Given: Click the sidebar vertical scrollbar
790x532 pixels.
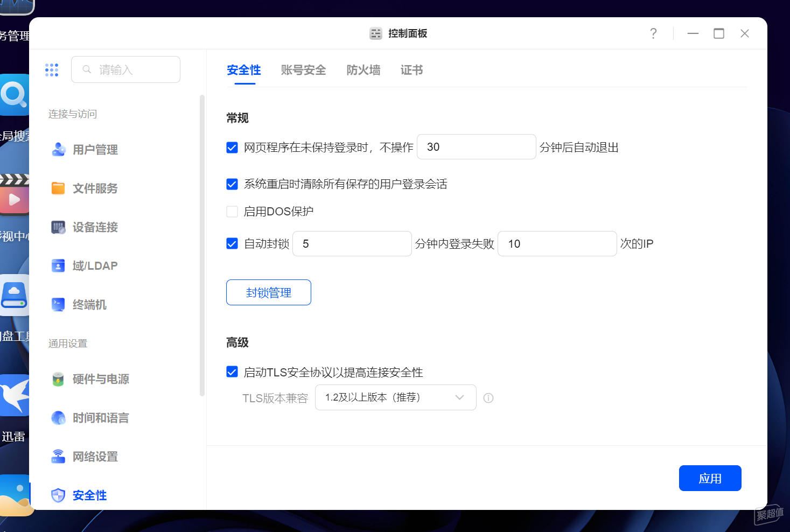Looking at the screenshot, I should coord(202,245).
